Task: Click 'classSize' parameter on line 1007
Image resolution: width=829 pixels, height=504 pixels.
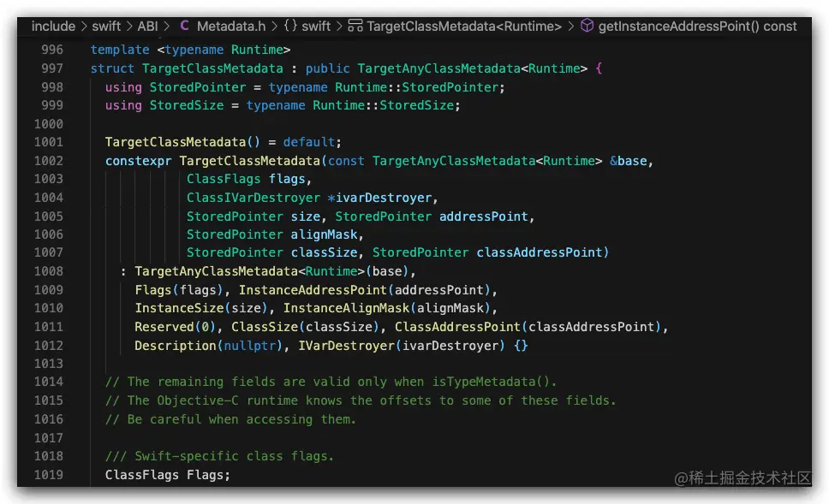Action: pyautogui.click(x=324, y=252)
